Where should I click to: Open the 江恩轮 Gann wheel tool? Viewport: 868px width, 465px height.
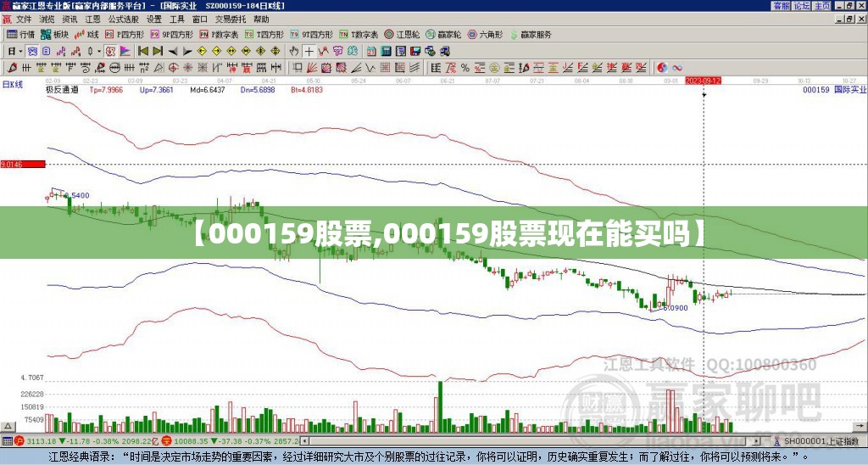pyautogui.click(x=403, y=34)
